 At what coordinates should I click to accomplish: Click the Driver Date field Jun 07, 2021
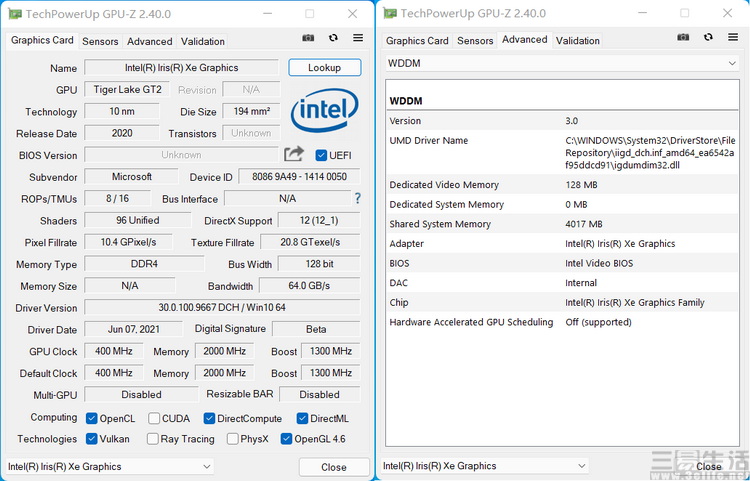133,329
